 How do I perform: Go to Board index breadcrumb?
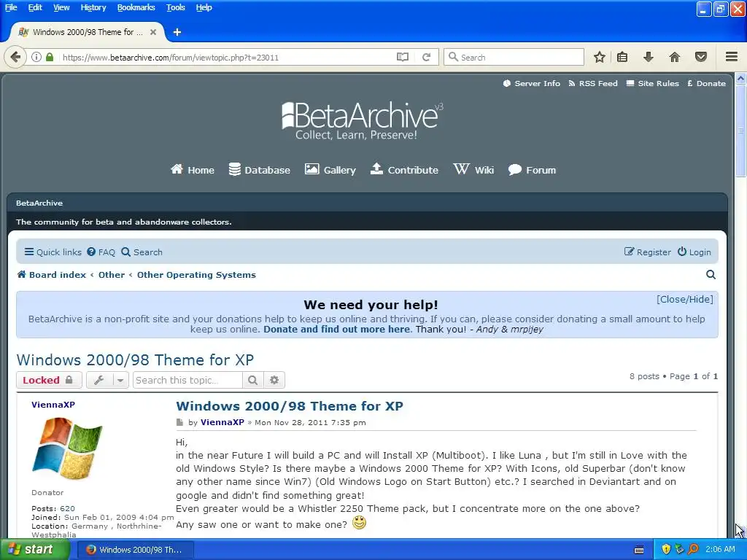[52, 275]
